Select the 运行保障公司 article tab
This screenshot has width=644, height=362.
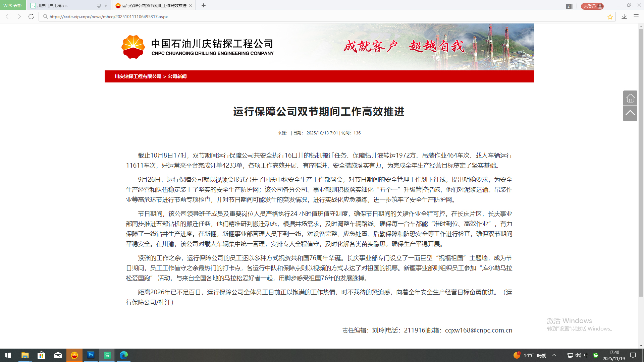154,6
